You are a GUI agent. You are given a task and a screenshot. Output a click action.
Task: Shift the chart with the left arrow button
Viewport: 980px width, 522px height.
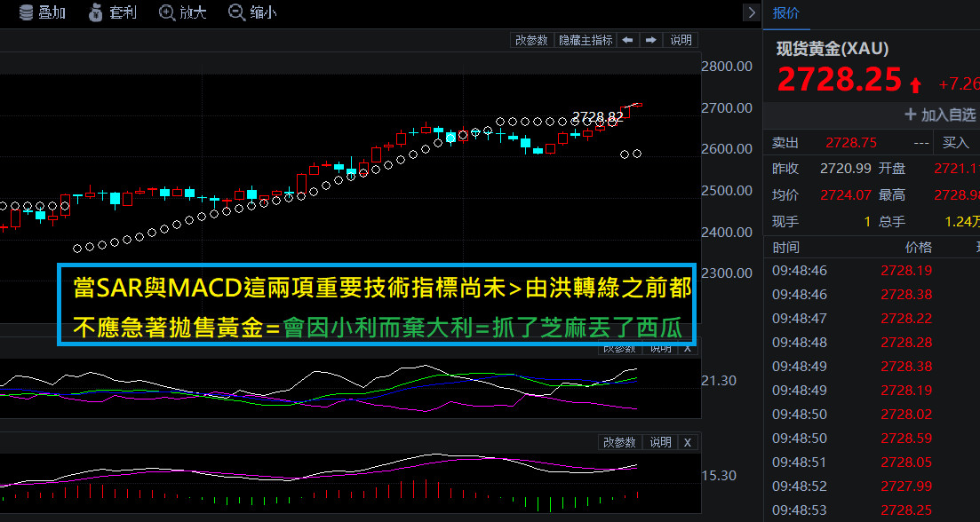coord(627,40)
